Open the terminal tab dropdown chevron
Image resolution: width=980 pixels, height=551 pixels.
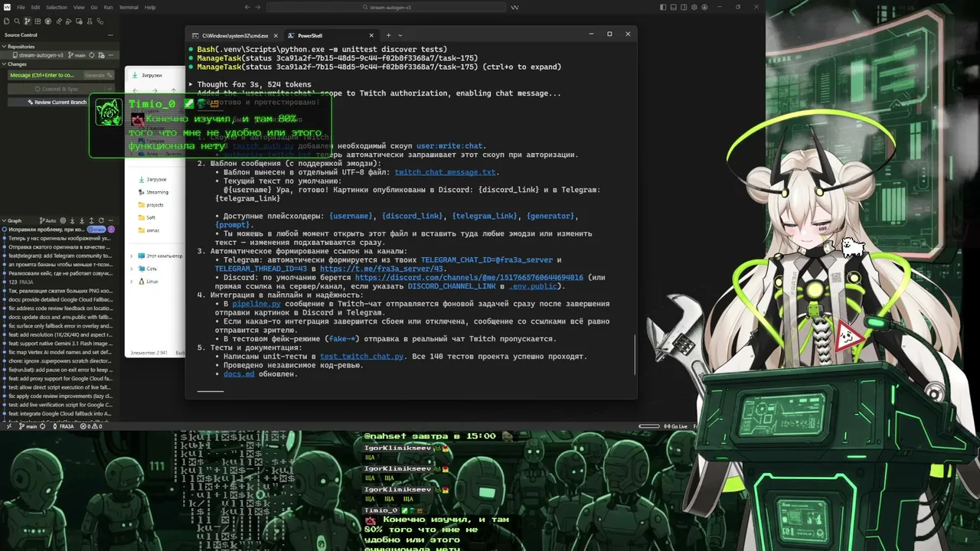point(400,35)
